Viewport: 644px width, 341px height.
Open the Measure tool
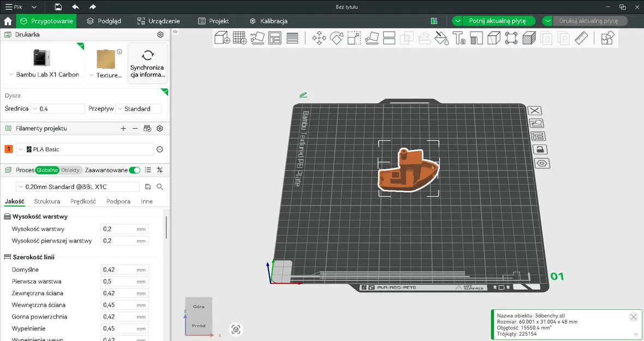click(x=581, y=38)
